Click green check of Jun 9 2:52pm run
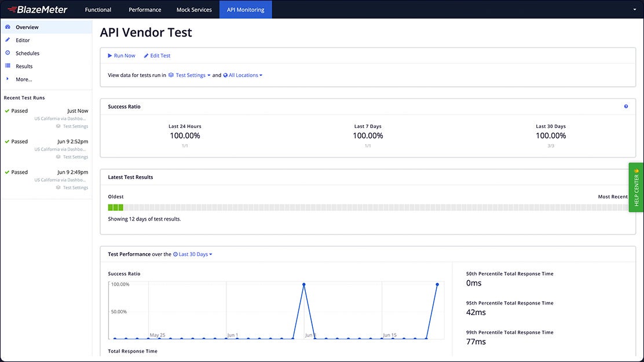644x362 pixels. tap(7, 141)
